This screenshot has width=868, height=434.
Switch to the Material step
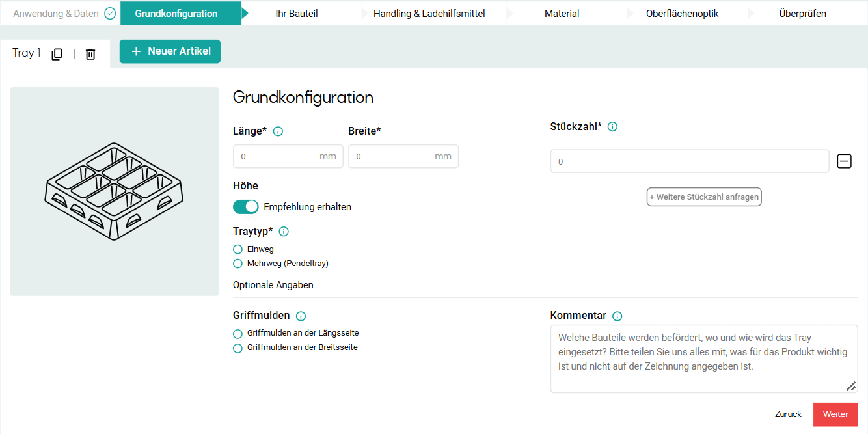[561, 12]
